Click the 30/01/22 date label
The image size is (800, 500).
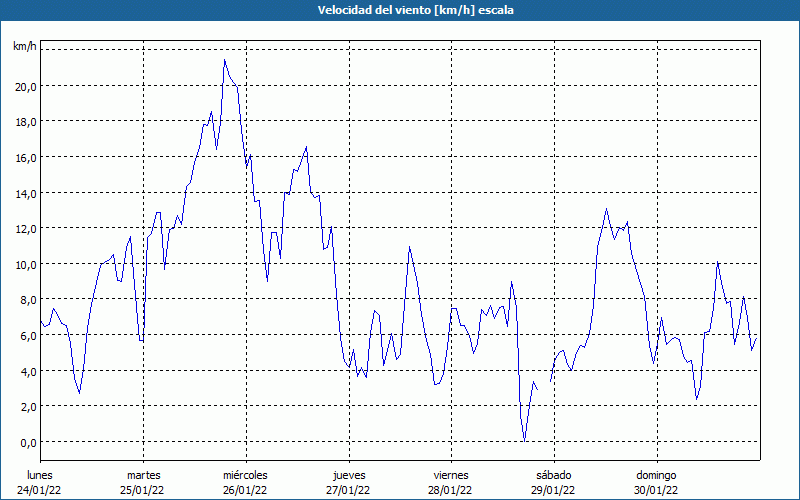[x=656, y=490]
